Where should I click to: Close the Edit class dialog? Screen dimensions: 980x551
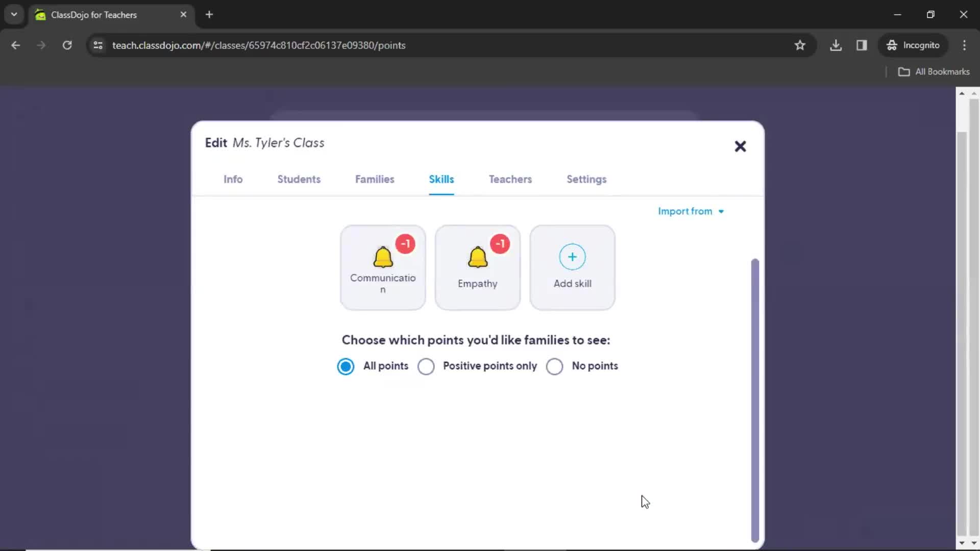coord(740,146)
